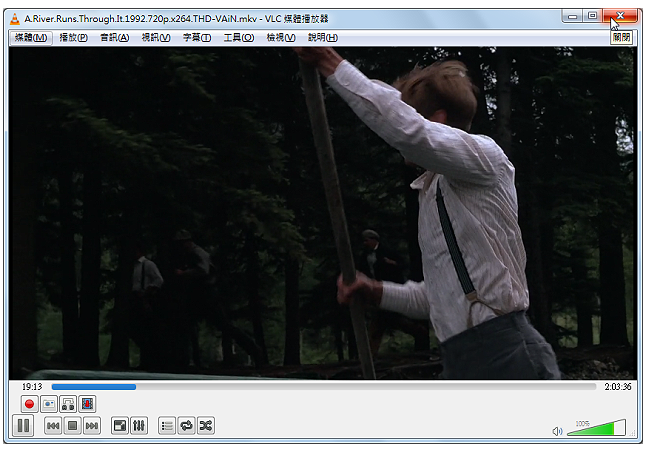Open the 說明(H) help menu
This screenshot has height=452, width=651.
tap(323, 38)
